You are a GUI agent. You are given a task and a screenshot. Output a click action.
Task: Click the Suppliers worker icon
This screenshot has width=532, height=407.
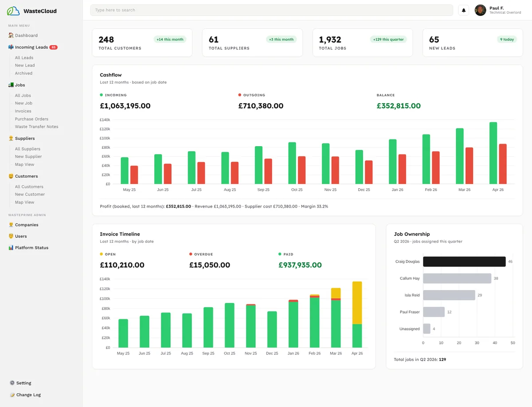tap(11, 138)
